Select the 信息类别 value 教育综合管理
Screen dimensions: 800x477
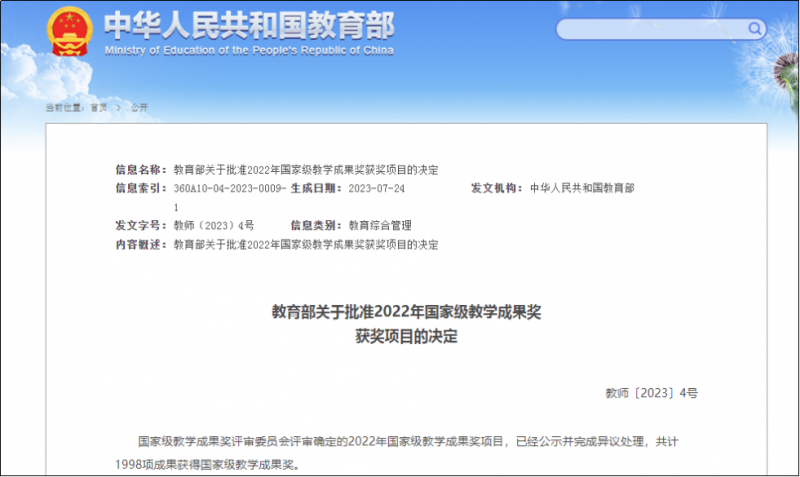(x=380, y=225)
